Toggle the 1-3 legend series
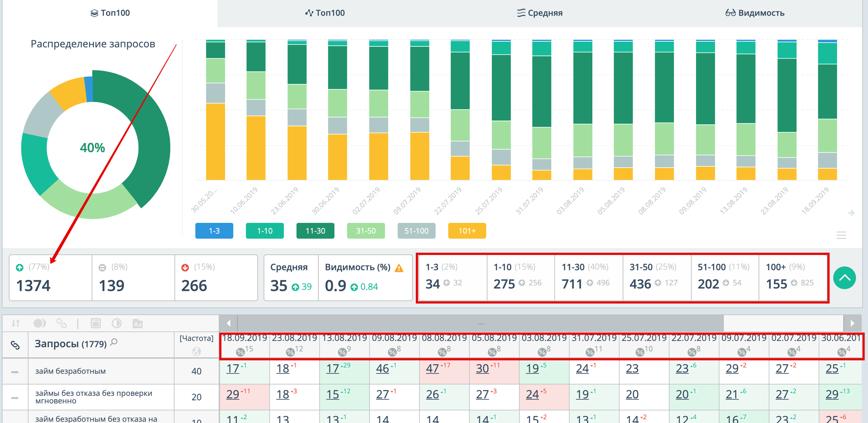Image resolution: width=868 pixels, height=423 pixels. coord(214,231)
